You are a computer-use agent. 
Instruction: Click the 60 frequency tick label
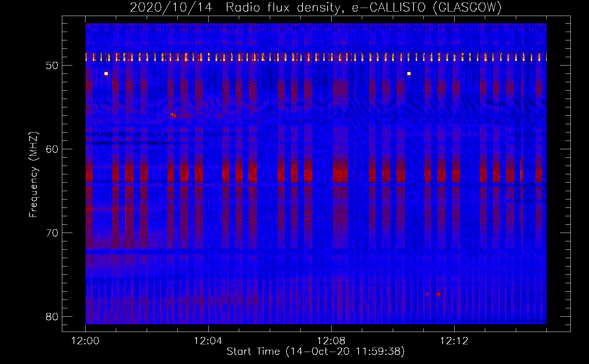pos(52,149)
